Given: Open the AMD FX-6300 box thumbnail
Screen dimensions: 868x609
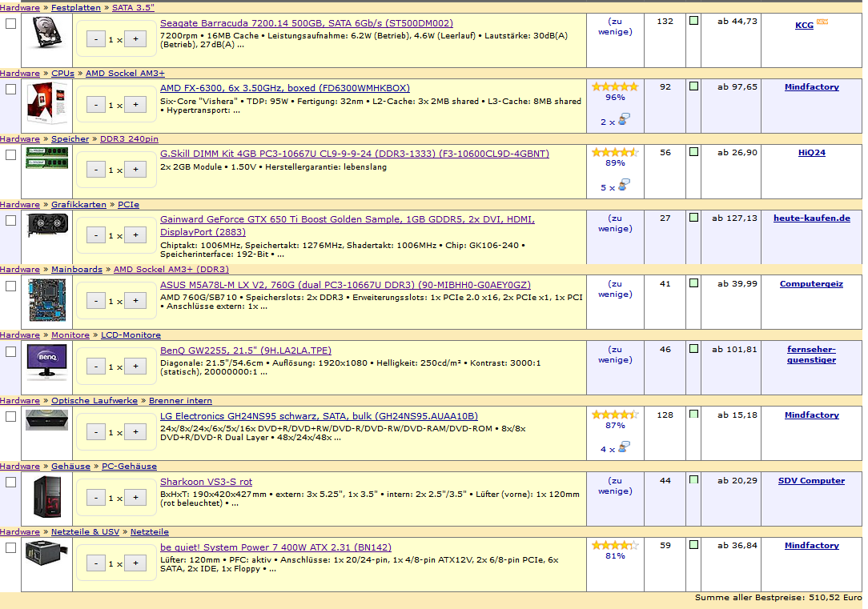Looking at the screenshot, I should click(x=47, y=103).
